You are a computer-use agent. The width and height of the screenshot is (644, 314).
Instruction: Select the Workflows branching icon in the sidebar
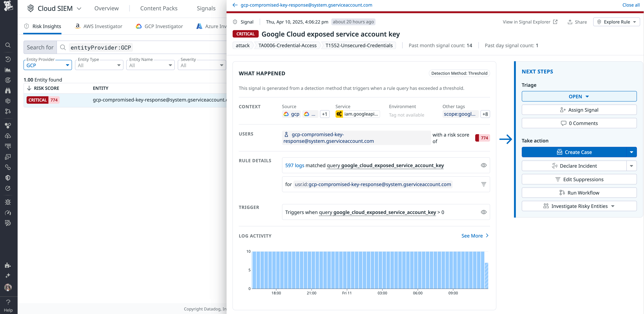point(8,111)
